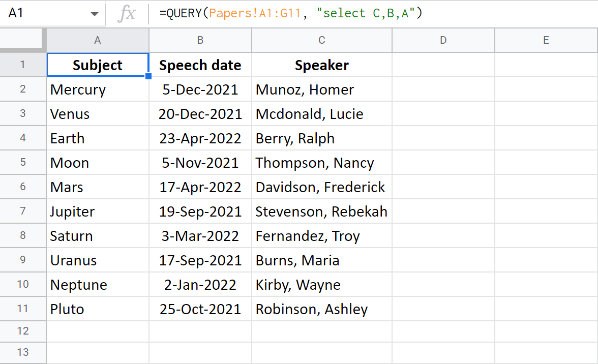Viewport: 598px width, 364px height.
Task: Select column header C
Action: [321, 40]
